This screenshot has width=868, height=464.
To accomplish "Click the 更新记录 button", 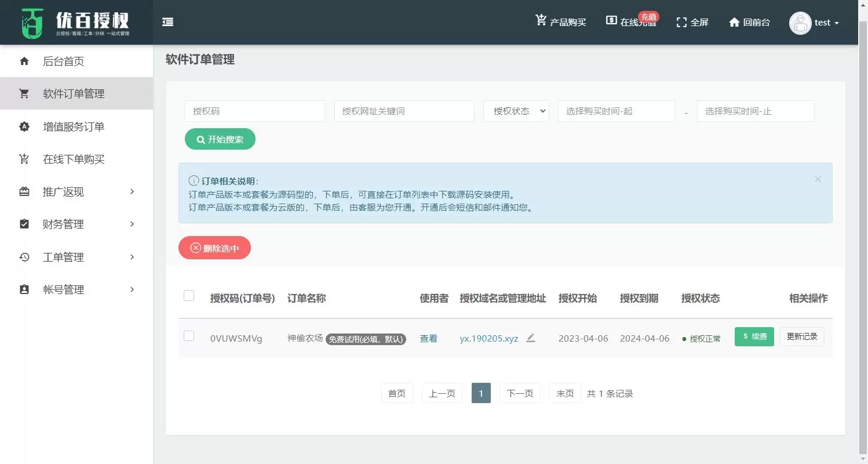I will (x=802, y=337).
